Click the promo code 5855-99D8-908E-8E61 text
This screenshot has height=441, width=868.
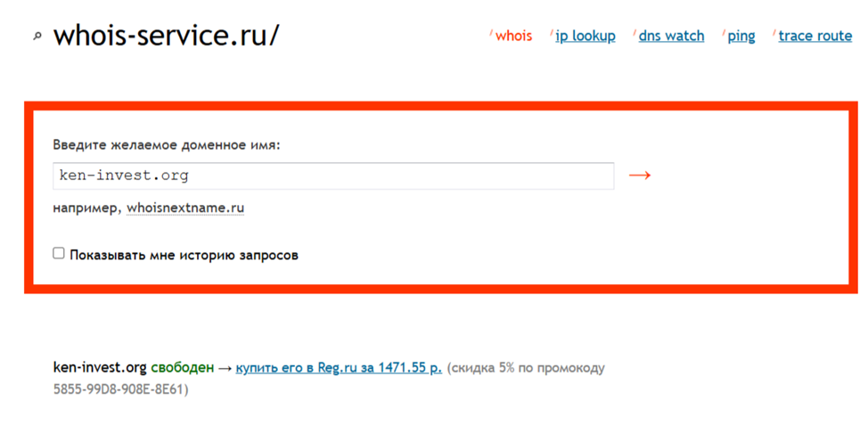tap(121, 389)
